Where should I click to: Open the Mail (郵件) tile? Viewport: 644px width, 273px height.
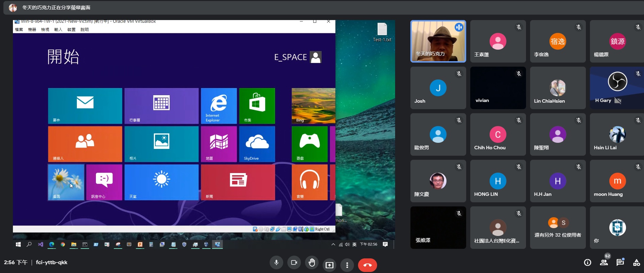(85, 106)
